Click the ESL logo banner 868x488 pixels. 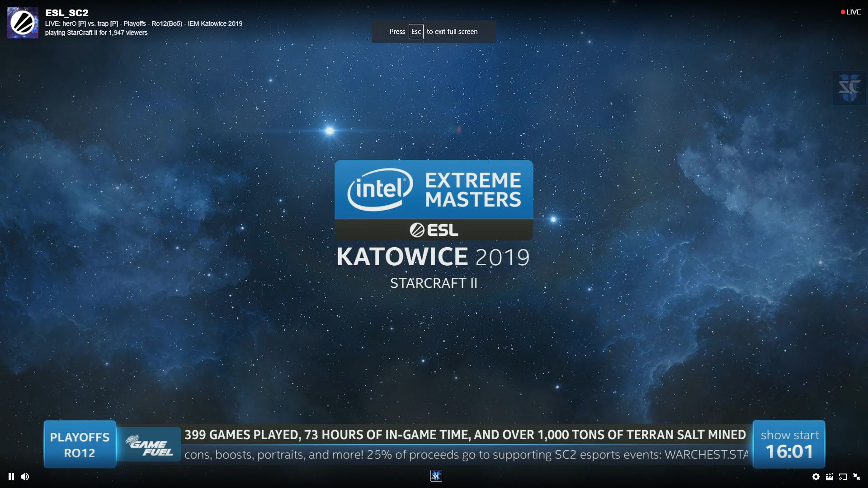point(434,230)
